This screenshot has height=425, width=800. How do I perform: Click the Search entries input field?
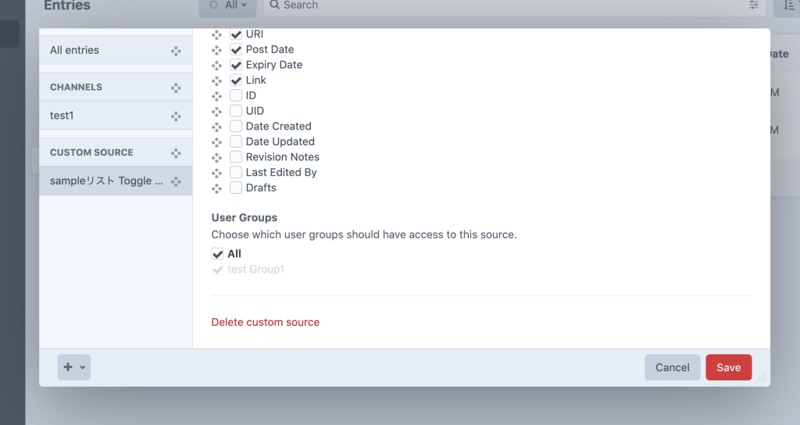[500, 6]
